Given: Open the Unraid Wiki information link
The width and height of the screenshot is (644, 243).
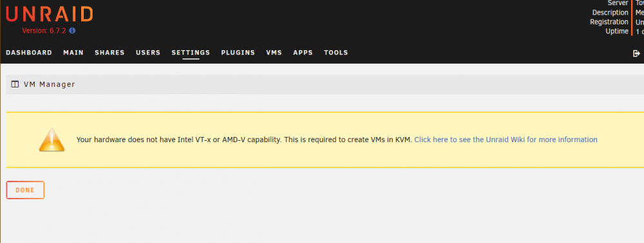Looking at the screenshot, I should (x=506, y=139).
